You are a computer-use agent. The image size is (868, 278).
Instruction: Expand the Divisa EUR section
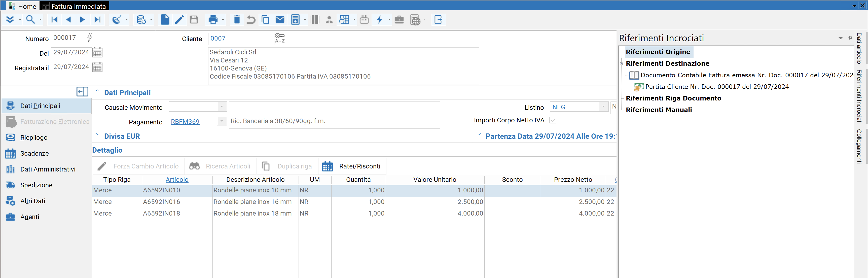98,135
